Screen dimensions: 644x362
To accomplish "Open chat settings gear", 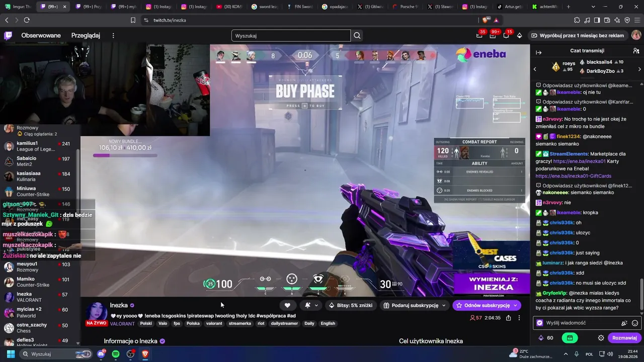I will pos(601,338).
